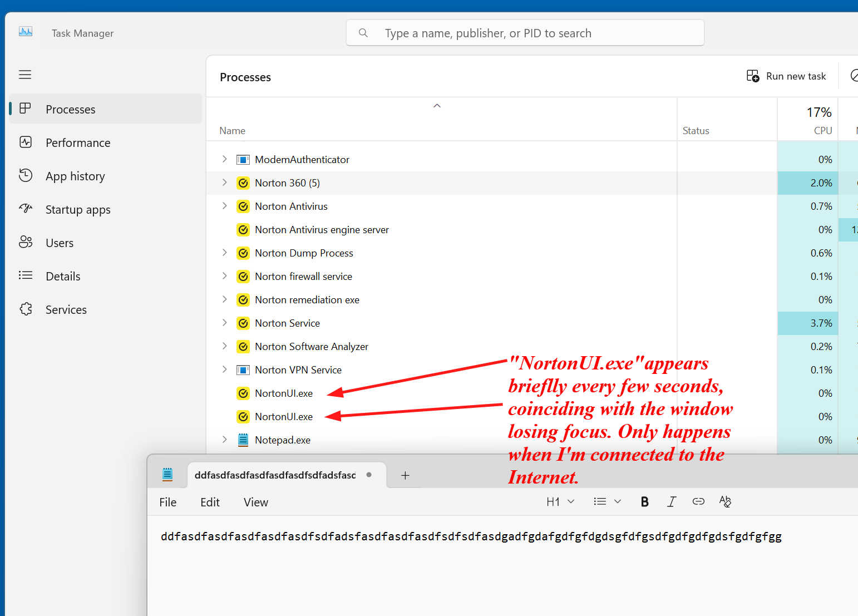Toggle bold formatting in Notepad
Viewport: 858px width, 616px height.
pyautogui.click(x=644, y=502)
